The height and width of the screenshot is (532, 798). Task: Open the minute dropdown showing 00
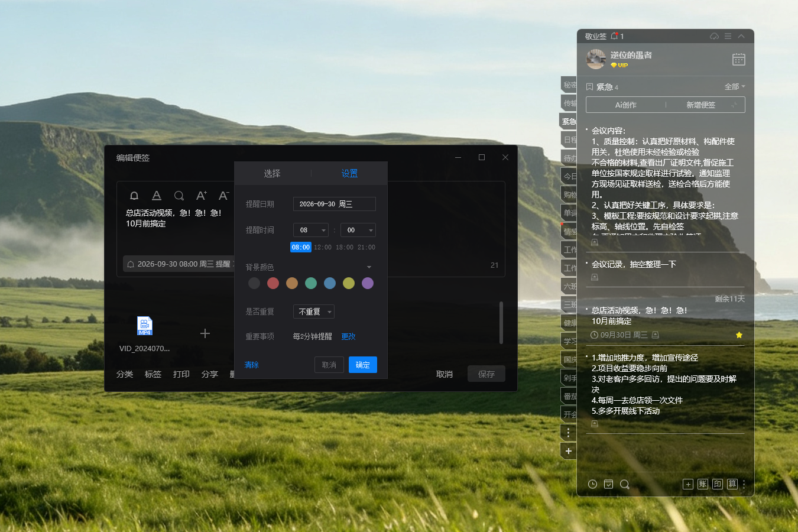(358, 230)
